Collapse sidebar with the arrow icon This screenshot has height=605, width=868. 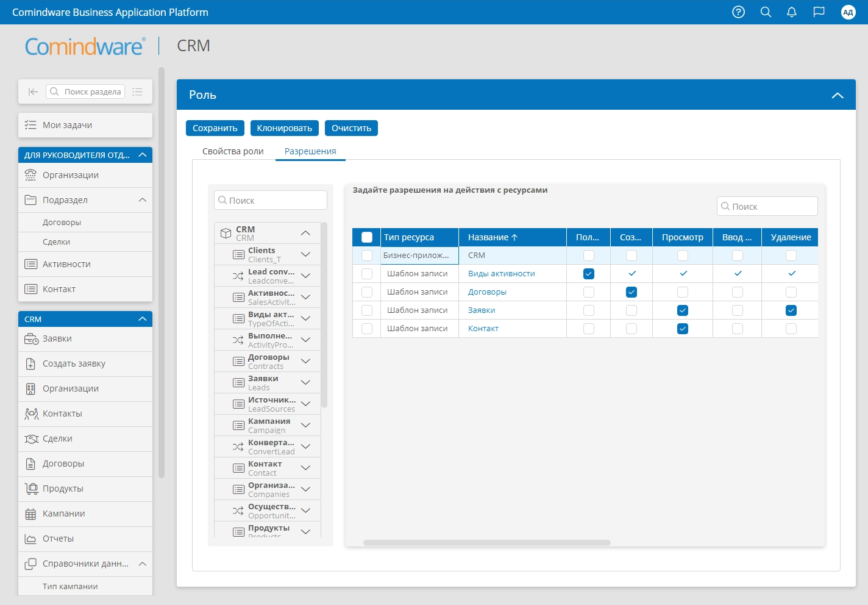33,91
